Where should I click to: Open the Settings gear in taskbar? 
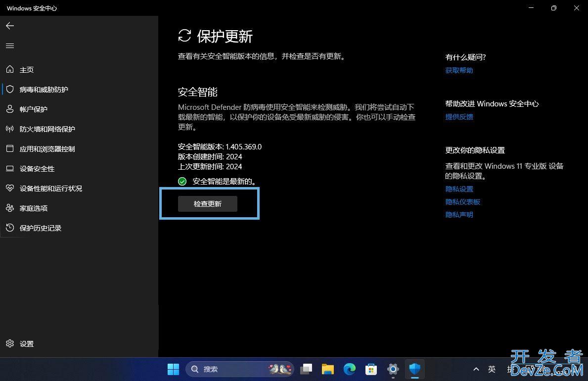click(x=393, y=369)
